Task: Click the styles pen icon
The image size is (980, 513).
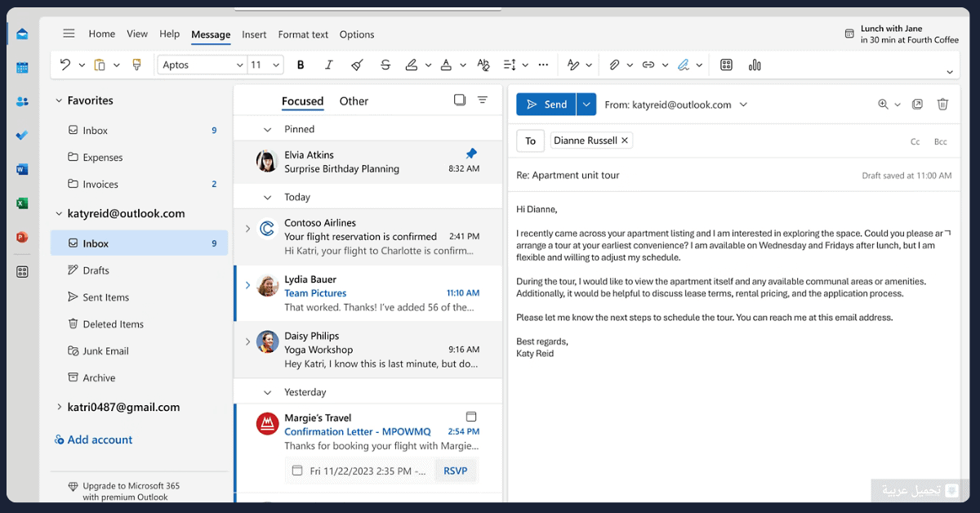Action: click(x=573, y=65)
